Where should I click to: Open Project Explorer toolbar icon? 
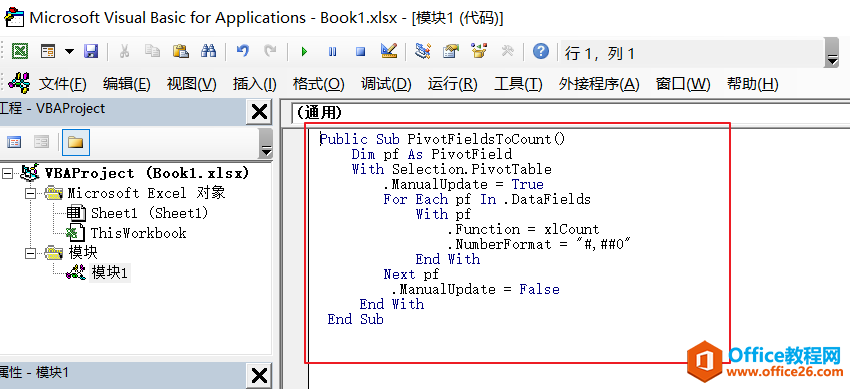click(423, 51)
